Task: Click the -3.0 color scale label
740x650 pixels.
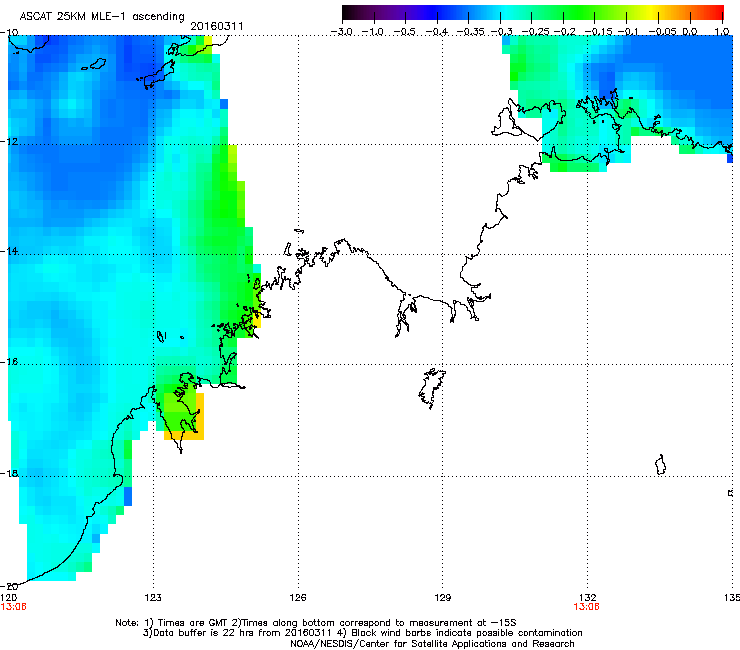Action: (341, 32)
